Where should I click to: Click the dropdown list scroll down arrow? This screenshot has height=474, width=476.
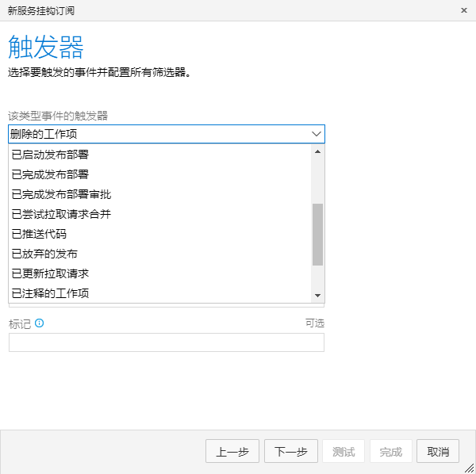(317, 296)
